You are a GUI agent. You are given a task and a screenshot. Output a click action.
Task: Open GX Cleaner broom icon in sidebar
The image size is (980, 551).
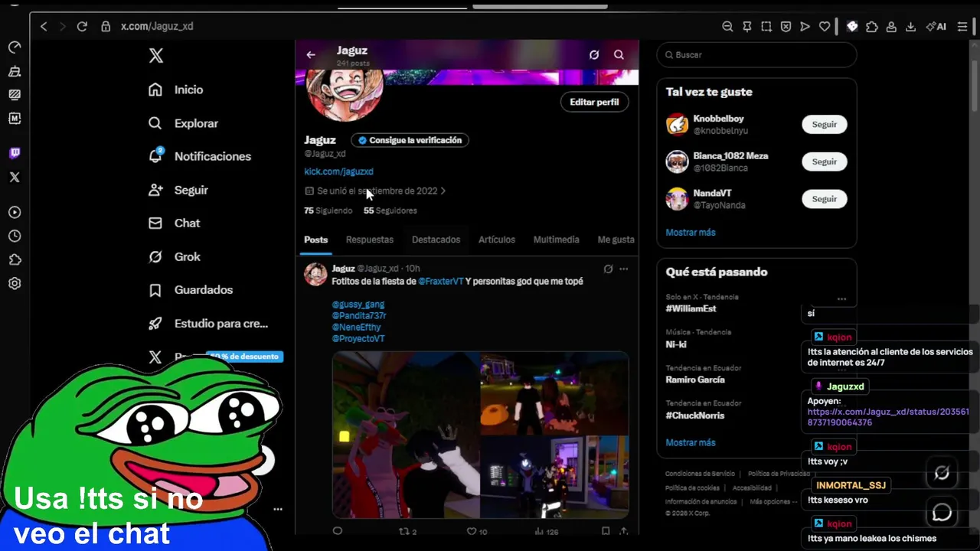[15, 71]
